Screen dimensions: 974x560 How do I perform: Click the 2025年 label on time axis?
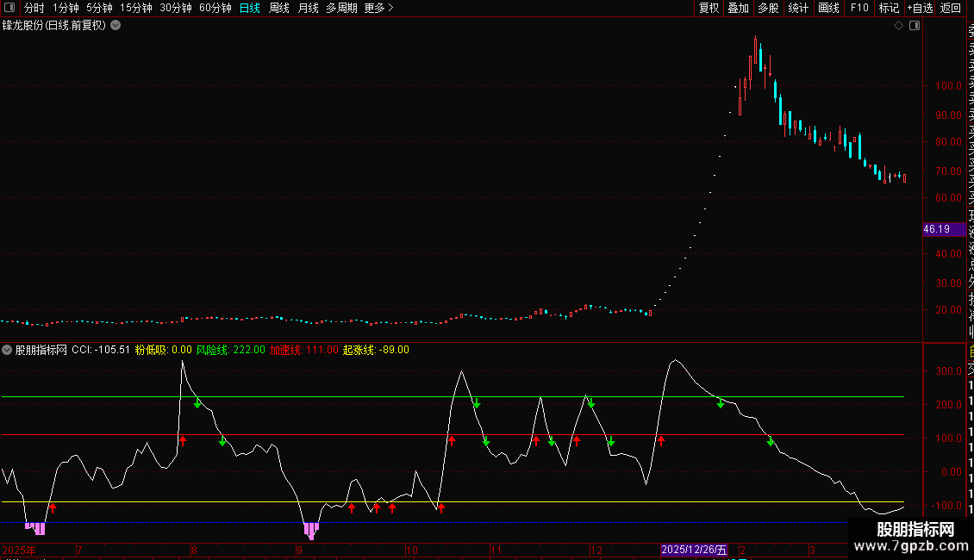(x=19, y=551)
